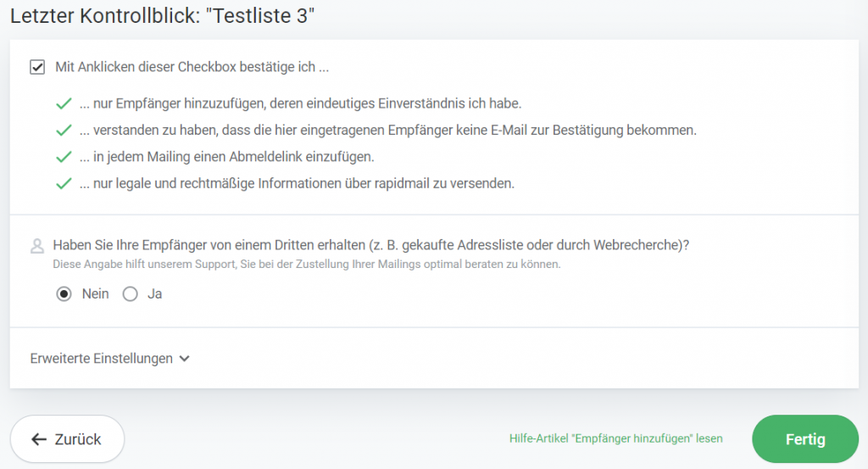Click the 'Ja' label text
The width and height of the screenshot is (868, 469).
tap(155, 294)
